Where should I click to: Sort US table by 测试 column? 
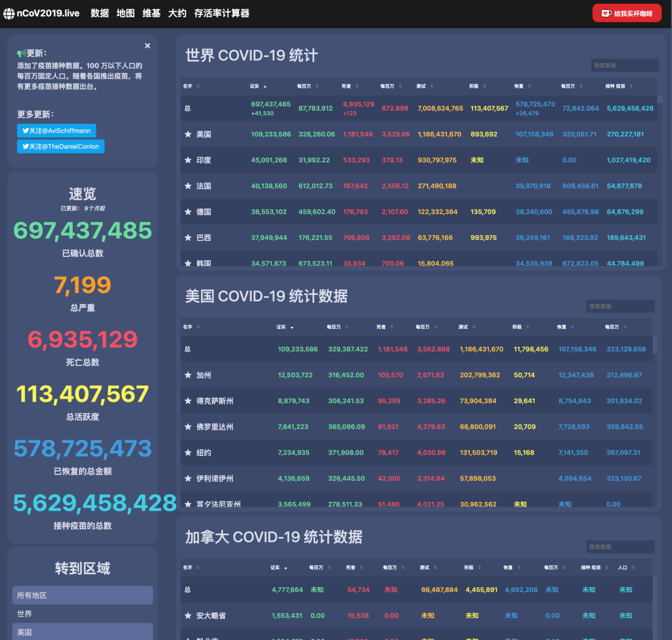coord(474,327)
